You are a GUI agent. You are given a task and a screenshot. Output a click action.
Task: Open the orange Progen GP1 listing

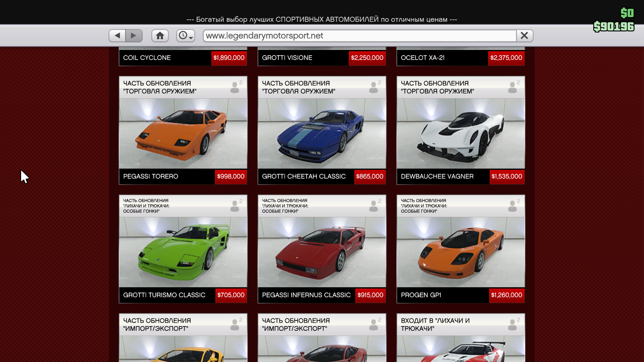(x=461, y=252)
